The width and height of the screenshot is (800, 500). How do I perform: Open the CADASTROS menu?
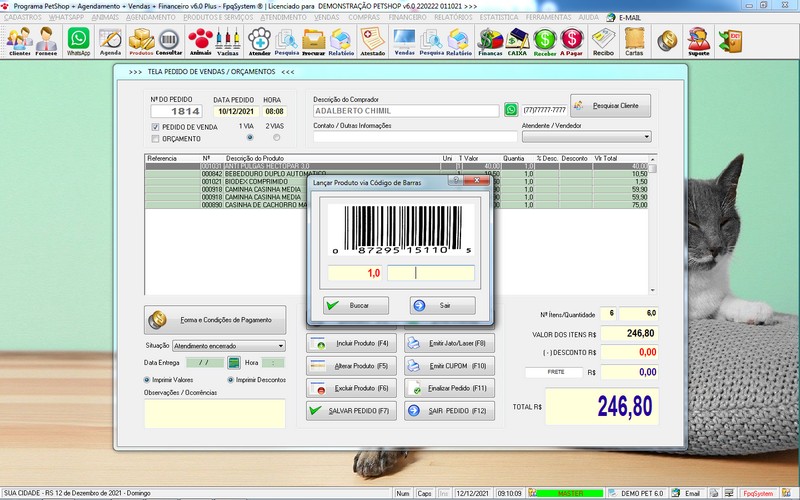coord(22,17)
